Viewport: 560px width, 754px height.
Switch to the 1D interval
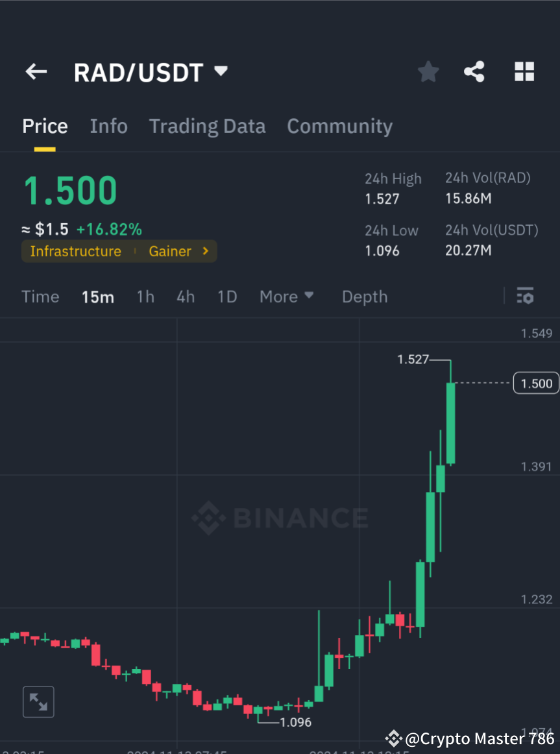(227, 297)
